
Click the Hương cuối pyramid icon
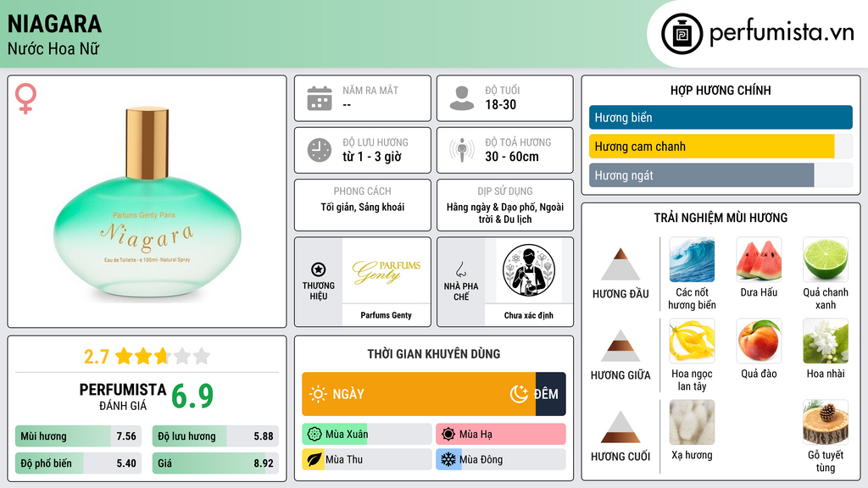coord(620,427)
